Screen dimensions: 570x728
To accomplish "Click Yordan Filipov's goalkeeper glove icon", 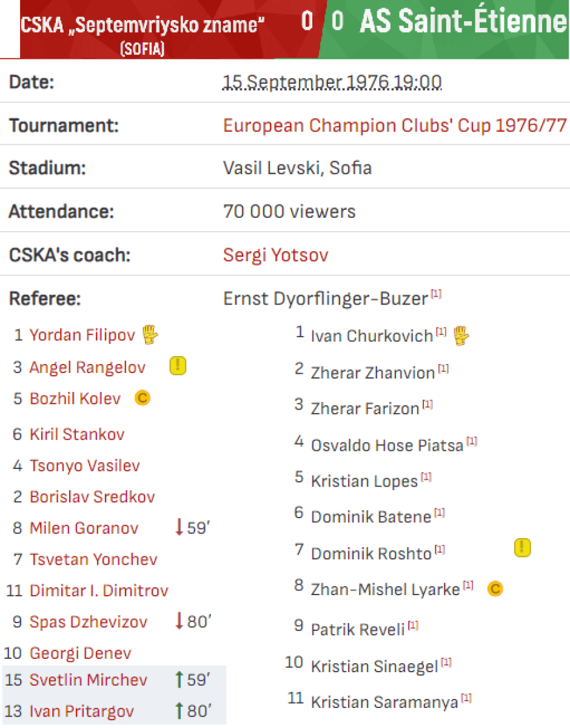I will pos(150,334).
